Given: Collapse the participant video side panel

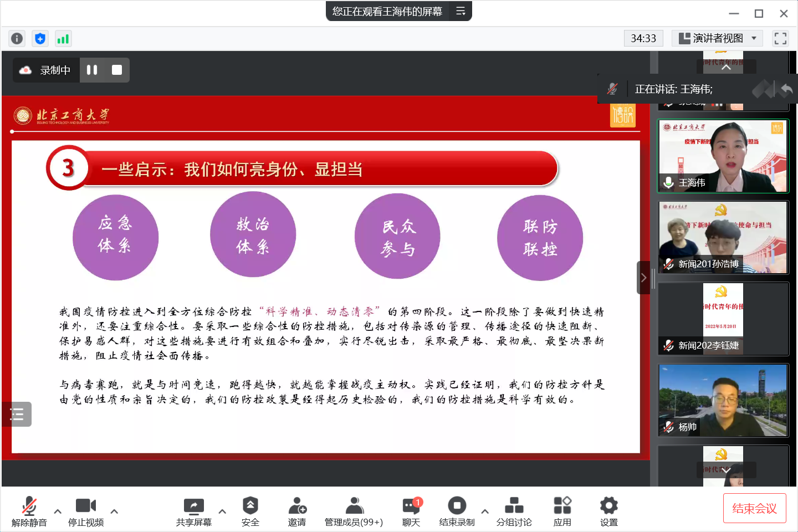Looking at the screenshot, I should click(643, 278).
